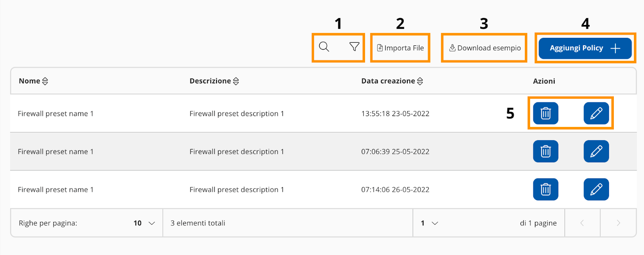Edit the preset created 23-05-2022
Viewport: 644px width, 255px height.
(596, 113)
